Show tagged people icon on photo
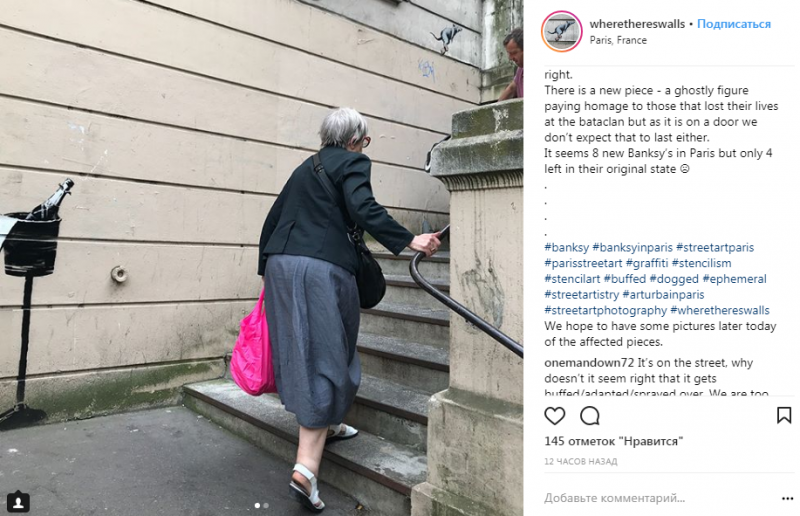The width and height of the screenshot is (800, 516). (18, 502)
